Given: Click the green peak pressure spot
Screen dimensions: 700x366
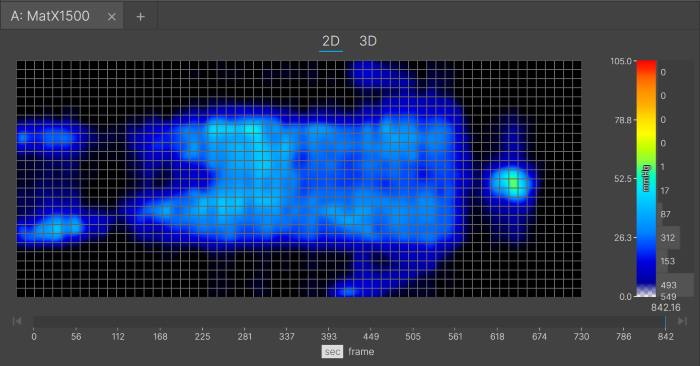Looking at the screenshot, I should [513, 183].
